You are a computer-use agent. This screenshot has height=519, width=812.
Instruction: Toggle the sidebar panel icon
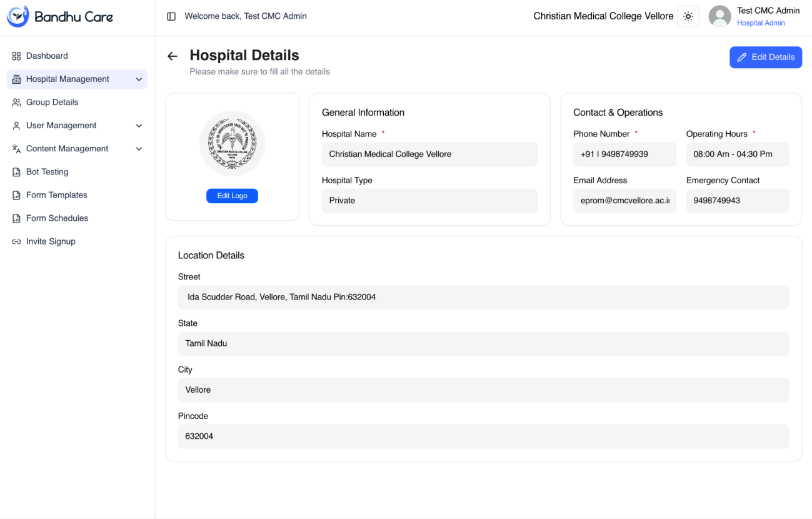point(171,16)
